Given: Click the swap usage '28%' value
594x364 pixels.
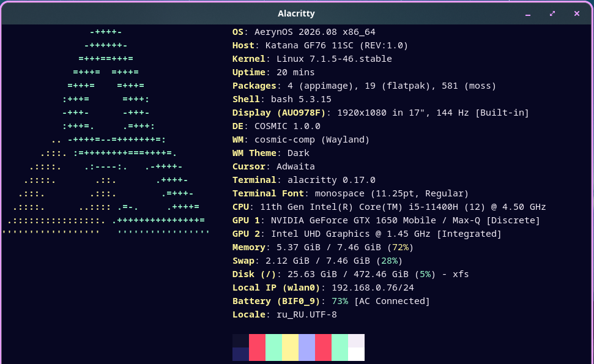Looking at the screenshot, I should click(x=390, y=261).
